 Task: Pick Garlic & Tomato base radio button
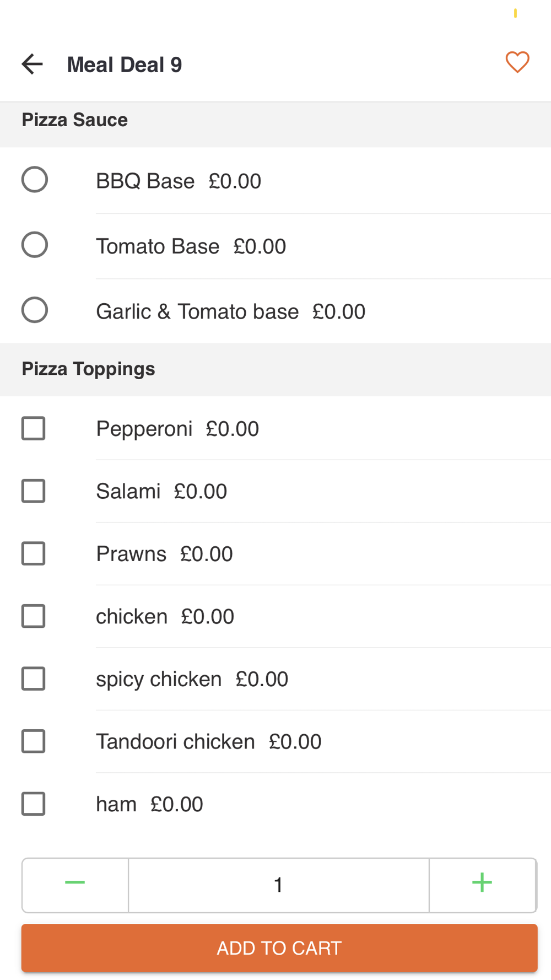pos(35,310)
